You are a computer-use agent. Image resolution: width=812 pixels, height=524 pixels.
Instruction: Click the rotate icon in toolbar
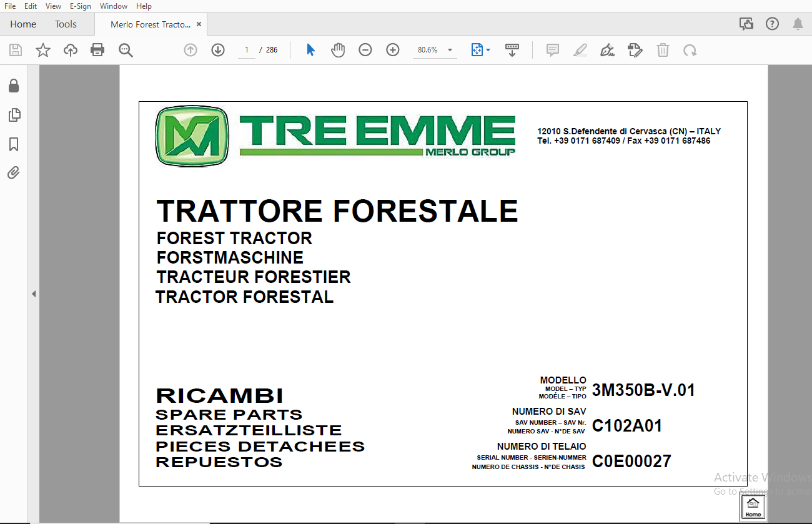point(690,50)
